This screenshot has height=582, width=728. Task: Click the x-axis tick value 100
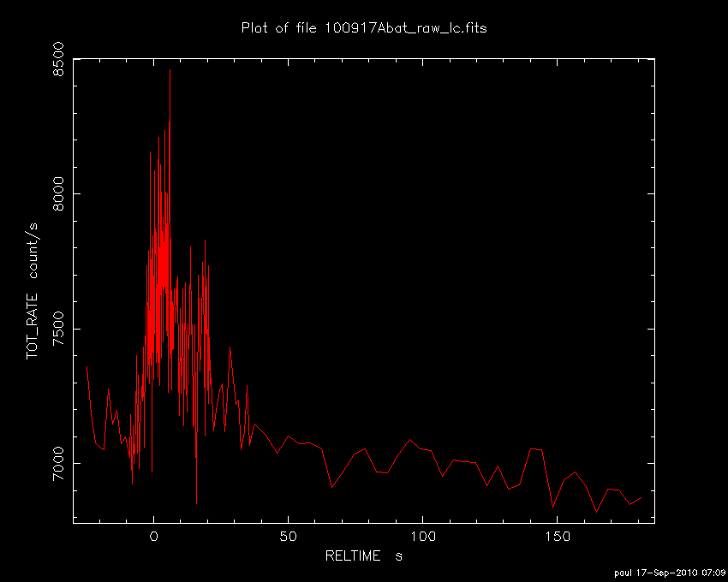pos(423,537)
